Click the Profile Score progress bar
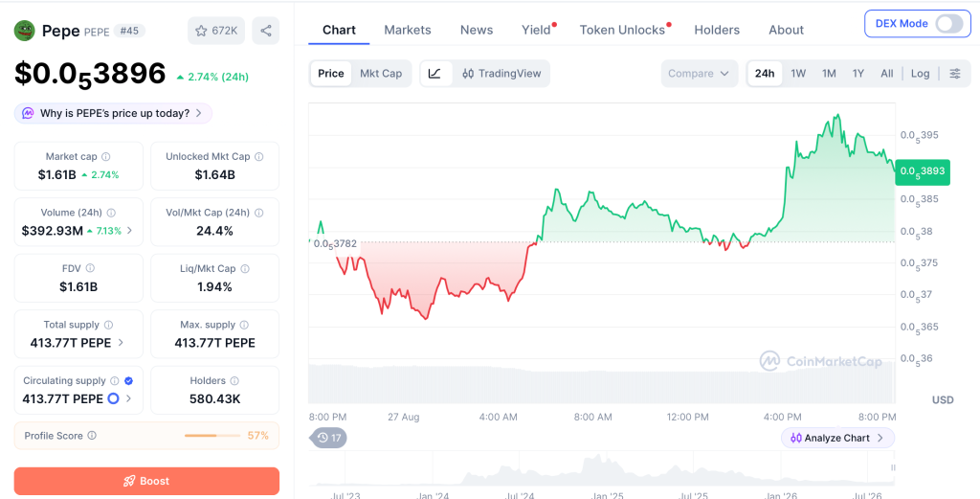The width and height of the screenshot is (980, 499). [x=212, y=436]
